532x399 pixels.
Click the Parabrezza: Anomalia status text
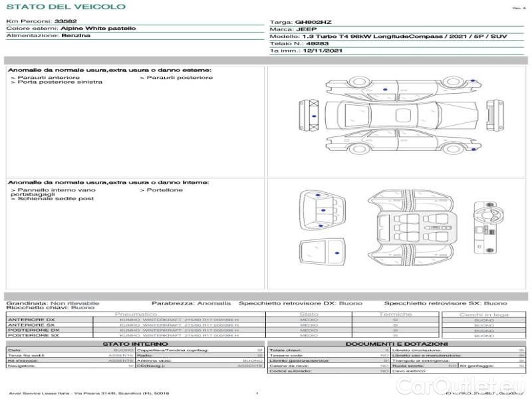192,303
